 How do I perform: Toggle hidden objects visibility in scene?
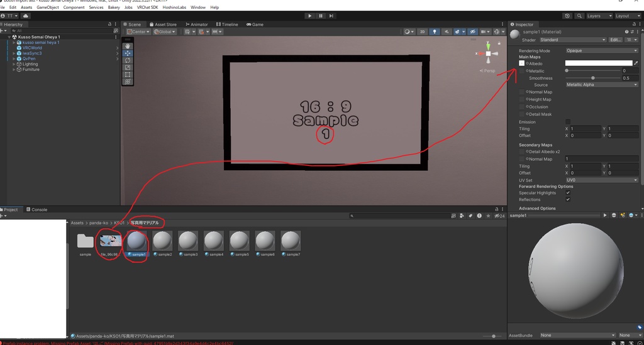coord(473,31)
